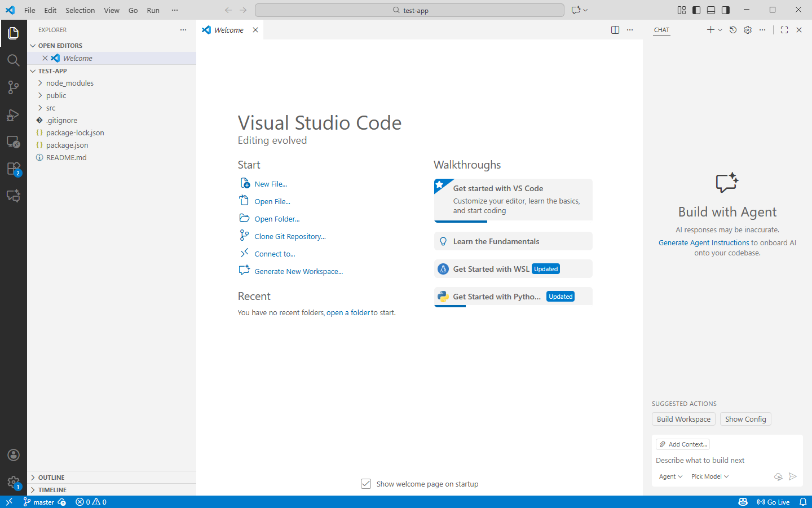The image size is (812, 508).
Task: Click the chat input field
Action: coord(727,460)
